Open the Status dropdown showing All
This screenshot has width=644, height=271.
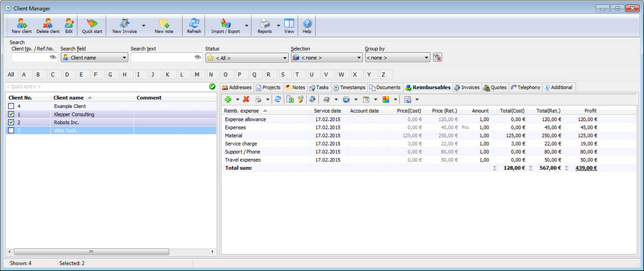247,57
